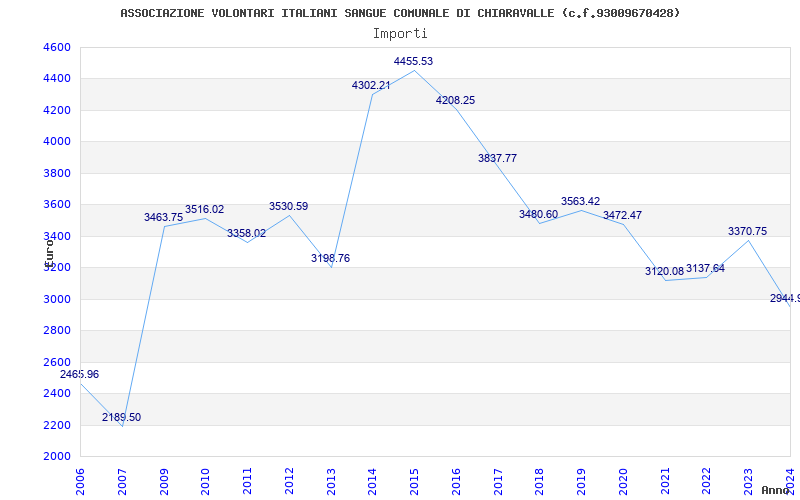Select x-axis year 2009
Screen dimensions: 800x500
(x=164, y=481)
